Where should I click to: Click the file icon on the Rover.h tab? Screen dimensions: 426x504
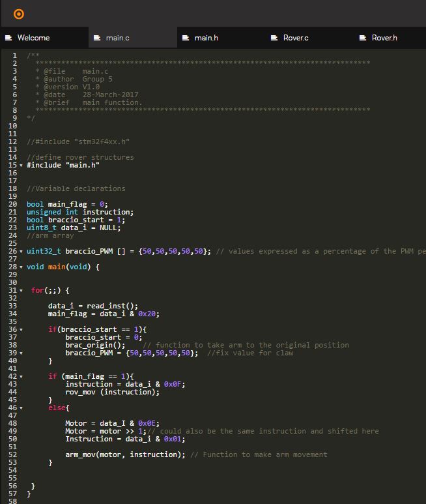[x=363, y=38]
